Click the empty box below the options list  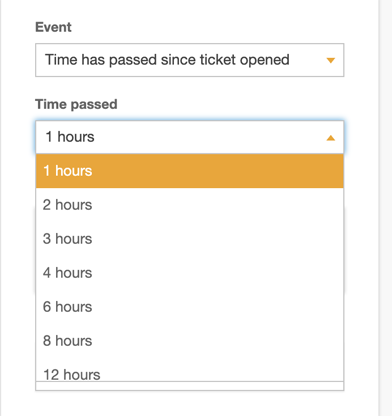[x=190, y=386]
